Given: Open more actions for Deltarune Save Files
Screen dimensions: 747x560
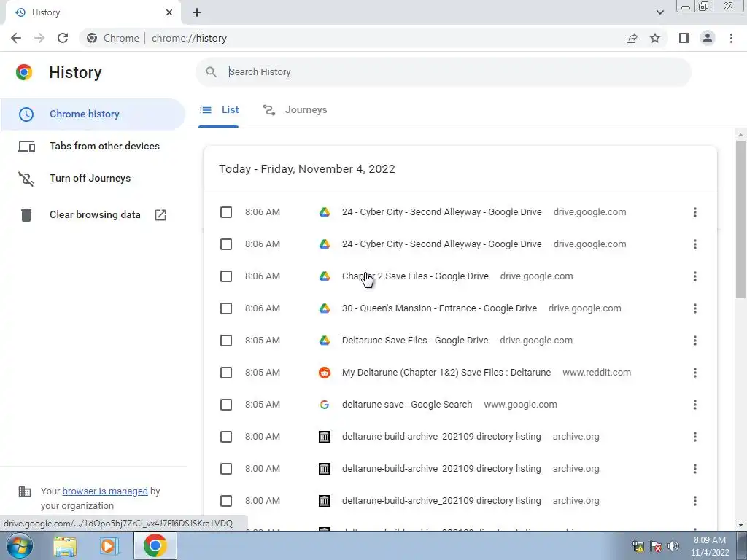Looking at the screenshot, I should point(695,341).
